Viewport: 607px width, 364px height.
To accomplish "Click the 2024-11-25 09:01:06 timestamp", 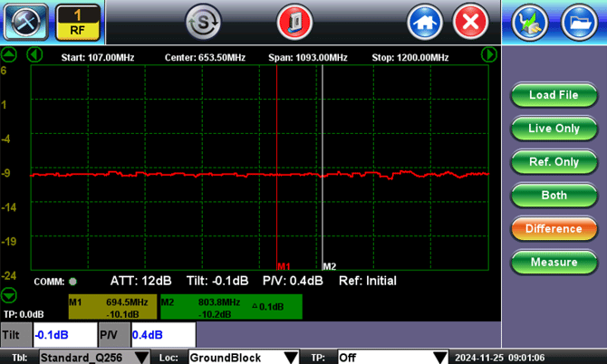I will coord(500,358).
